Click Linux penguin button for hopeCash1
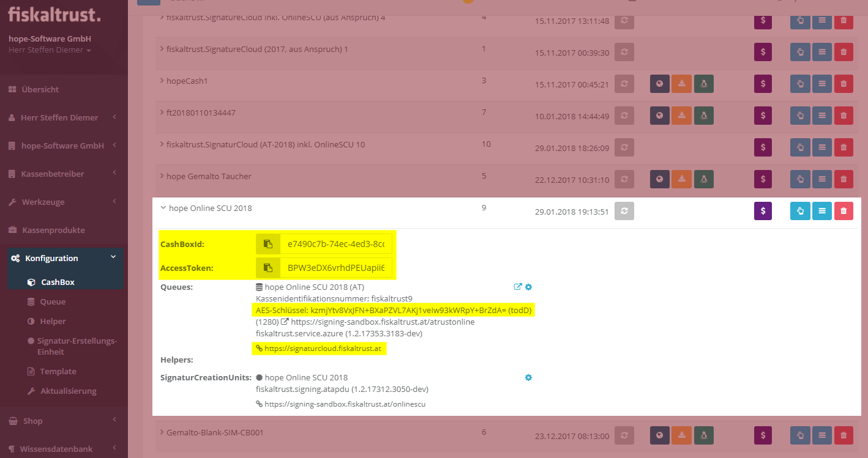The height and width of the screenshot is (458, 868). click(704, 84)
